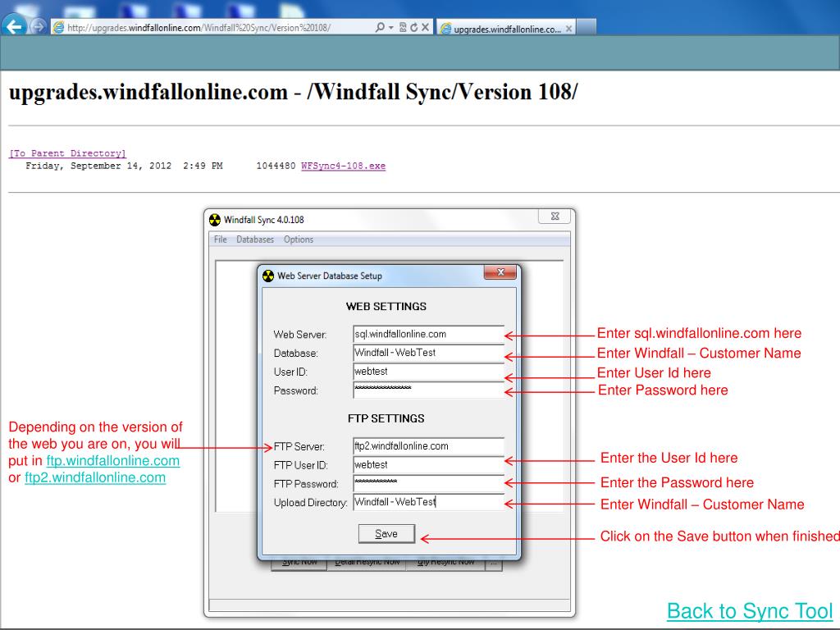Open the To Parent Directory link
Screen dimensions: 840x630
67,153
